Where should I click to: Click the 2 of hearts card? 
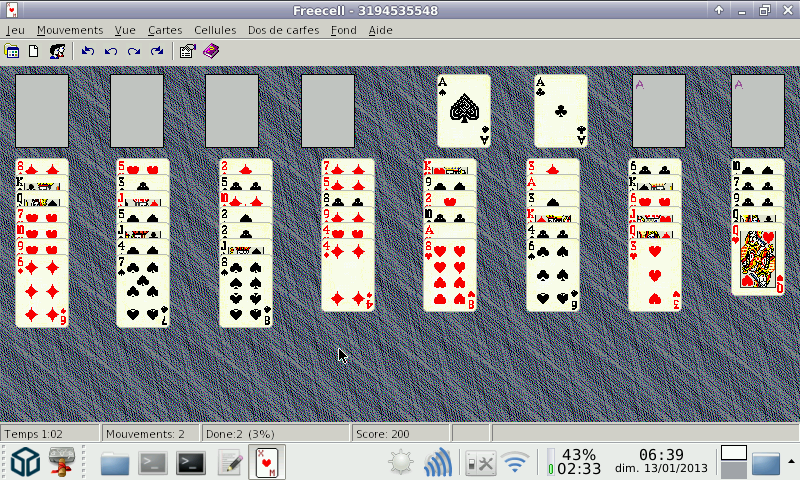coord(450,199)
